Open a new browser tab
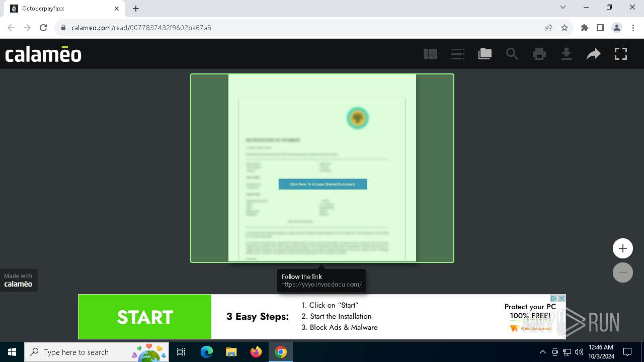The image size is (644, 362). 136,9
